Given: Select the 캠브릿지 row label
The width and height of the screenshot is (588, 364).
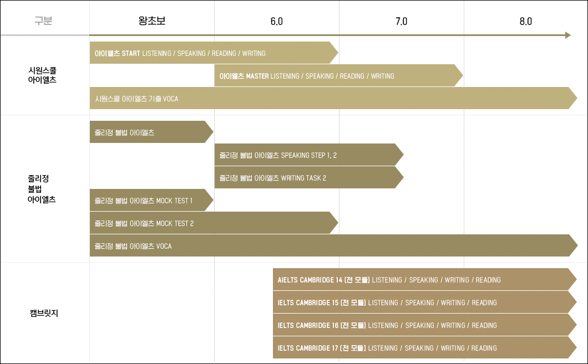Looking at the screenshot, I should coord(44,313).
